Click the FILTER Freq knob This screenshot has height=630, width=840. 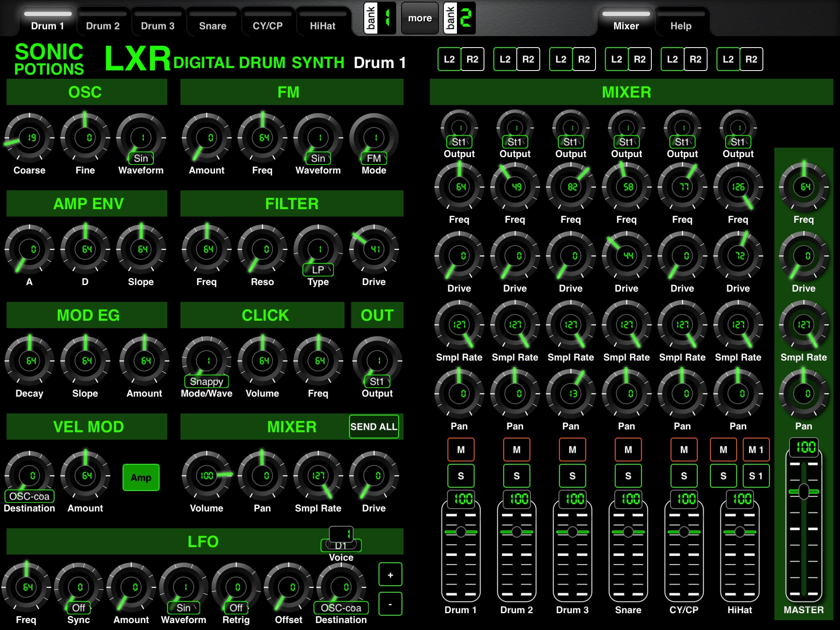coord(207,249)
